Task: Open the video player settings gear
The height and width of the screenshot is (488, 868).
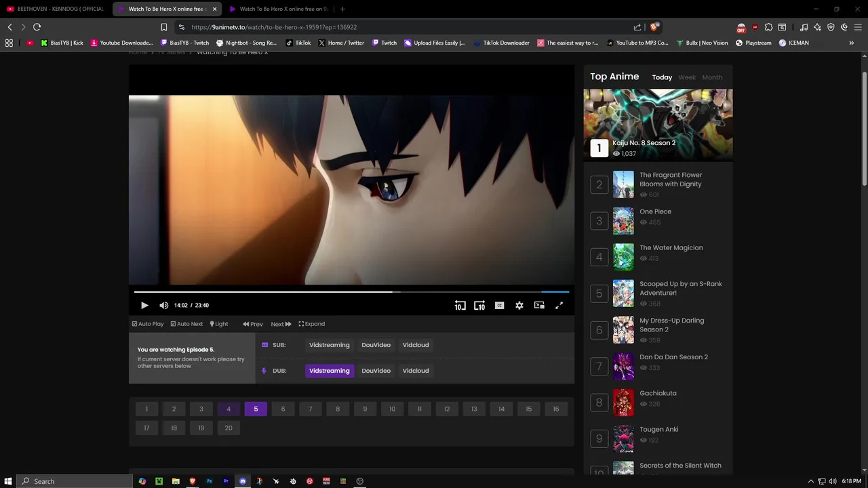Action: (x=519, y=306)
